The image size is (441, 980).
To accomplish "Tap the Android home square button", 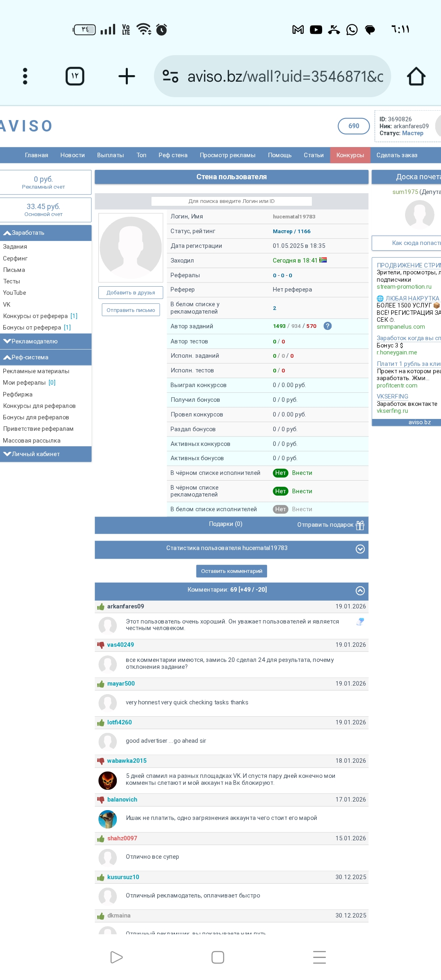I will coord(218,957).
